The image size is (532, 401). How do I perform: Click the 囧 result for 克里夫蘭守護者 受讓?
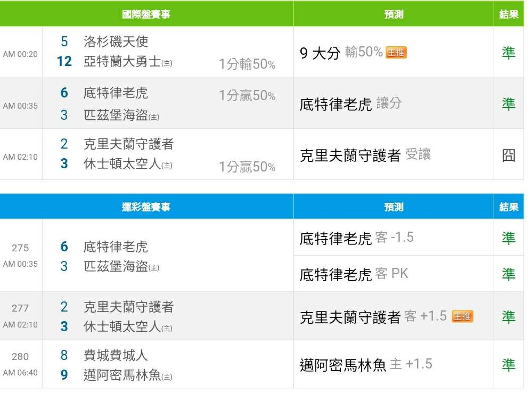509,156
